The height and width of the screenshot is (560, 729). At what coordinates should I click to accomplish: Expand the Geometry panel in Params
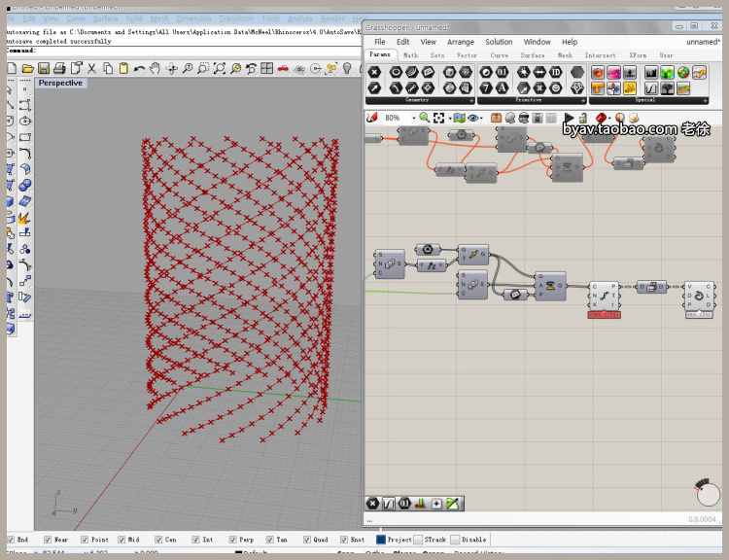472,100
